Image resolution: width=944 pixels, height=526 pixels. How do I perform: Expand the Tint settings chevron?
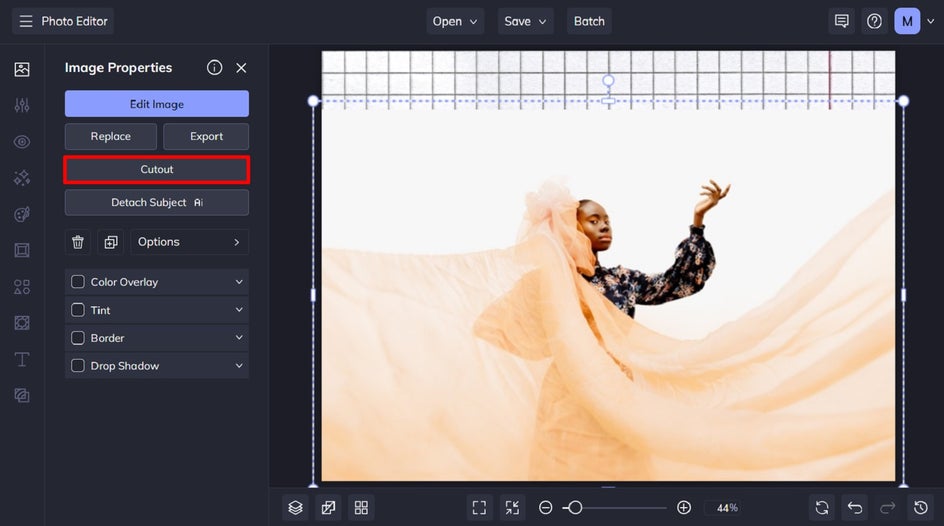(239, 310)
